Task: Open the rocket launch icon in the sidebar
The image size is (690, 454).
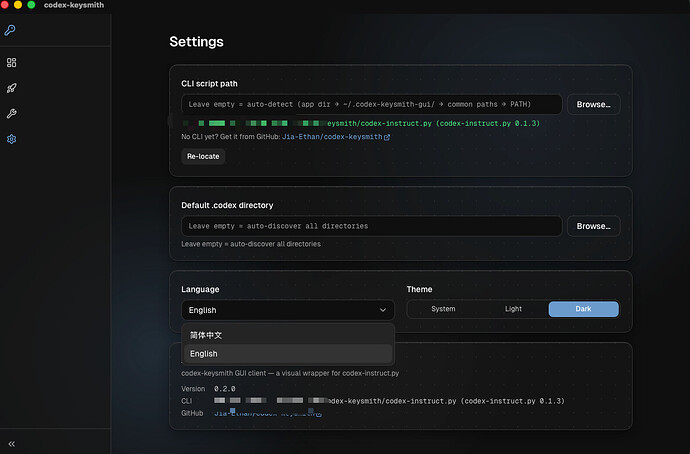Action: pos(11,88)
